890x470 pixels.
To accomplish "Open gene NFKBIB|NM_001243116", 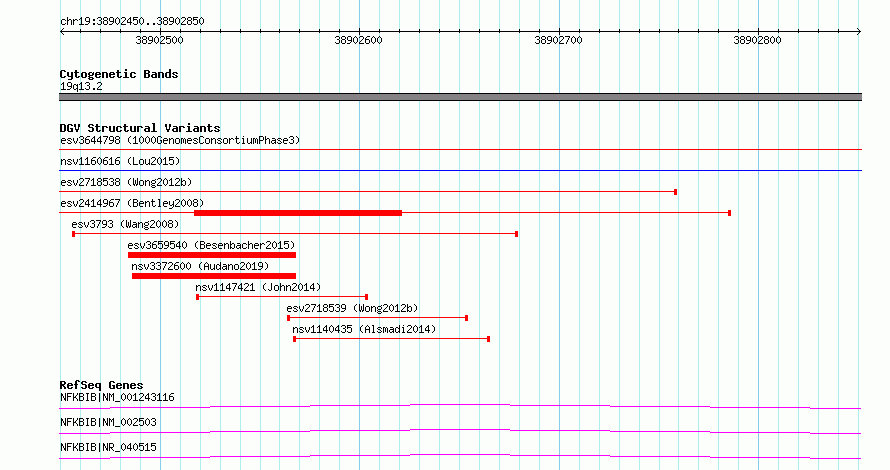I will point(117,397).
